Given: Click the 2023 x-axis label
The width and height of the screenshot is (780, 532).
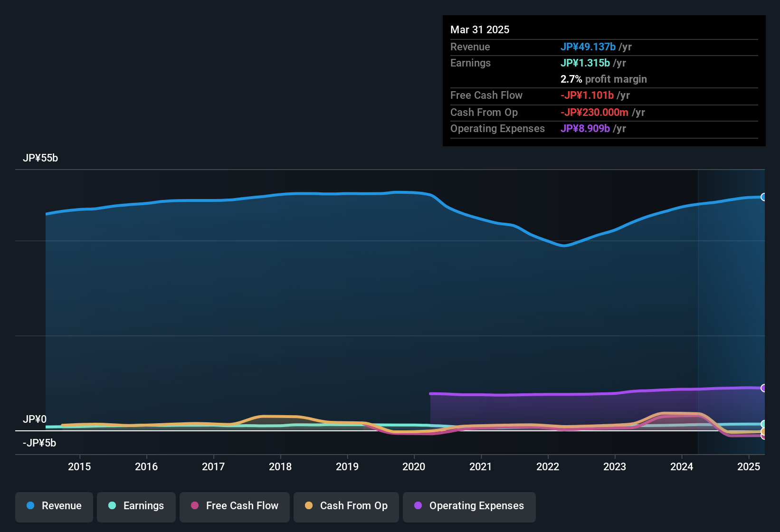Looking at the screenshot, I should click(615, 466).
